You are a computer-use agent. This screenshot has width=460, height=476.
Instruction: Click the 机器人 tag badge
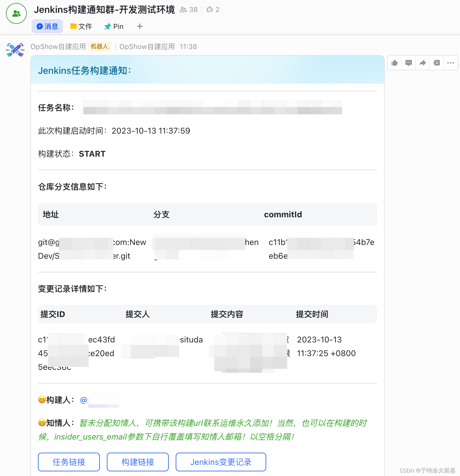pyautogui.click(x=100, y=47)
